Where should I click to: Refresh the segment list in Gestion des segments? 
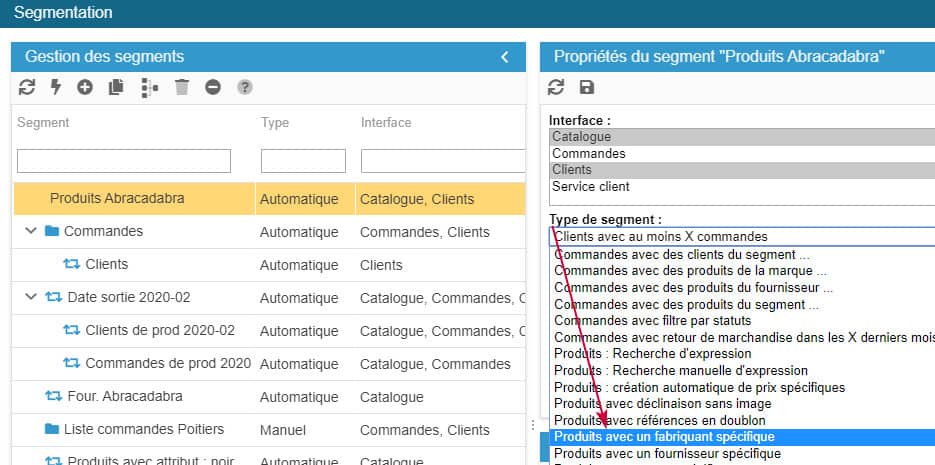pyautogui.click(x=27, y=87)
